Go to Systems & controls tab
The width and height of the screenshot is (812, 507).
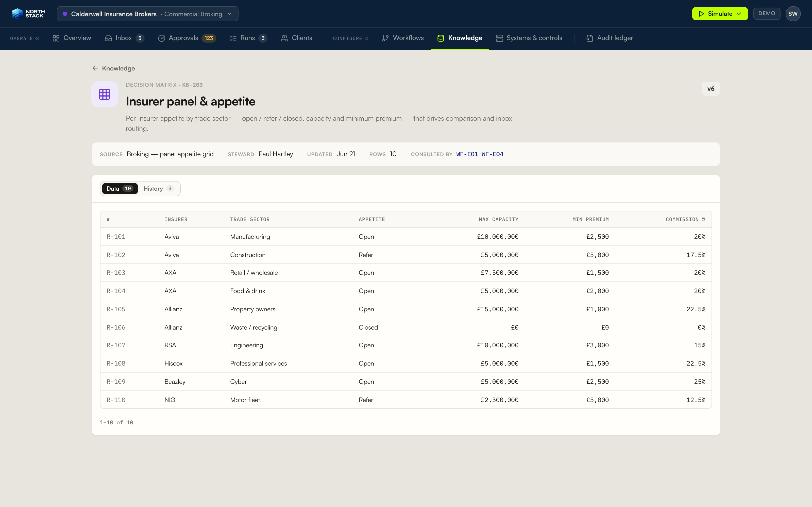(x=529, y=38)
